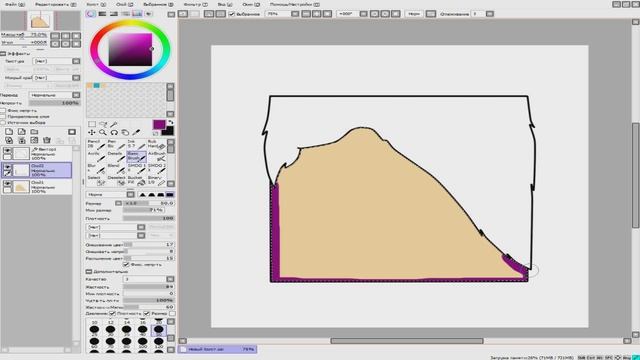The width and height of the screenshot is (640, 360).
Task: Open the brush Normal mode dropdown
Action: [110, 194]
